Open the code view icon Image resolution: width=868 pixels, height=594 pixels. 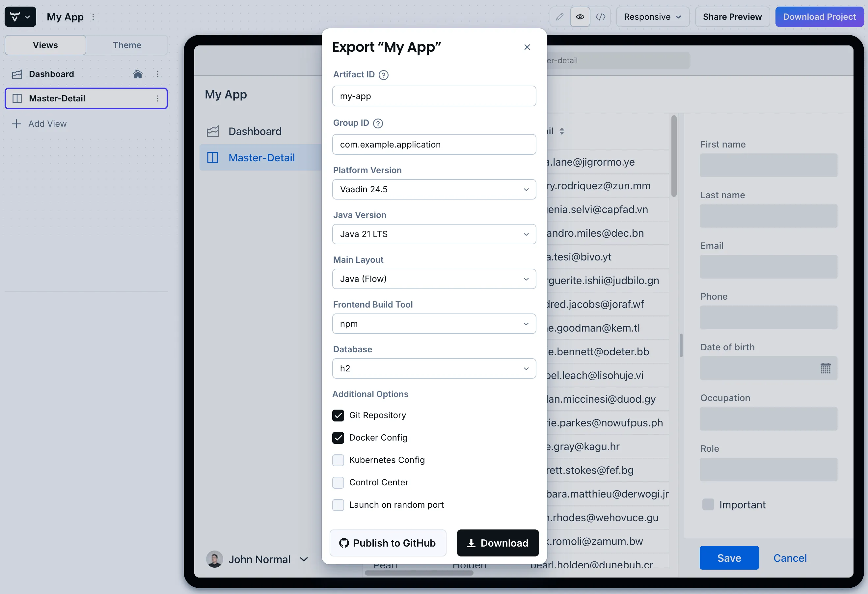601,16
